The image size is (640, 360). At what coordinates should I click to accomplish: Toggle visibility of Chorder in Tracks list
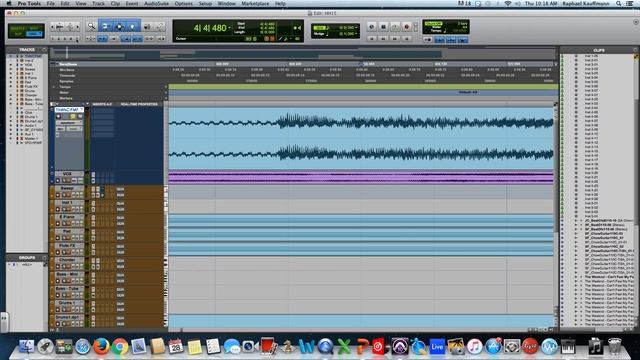pos(11,95)
